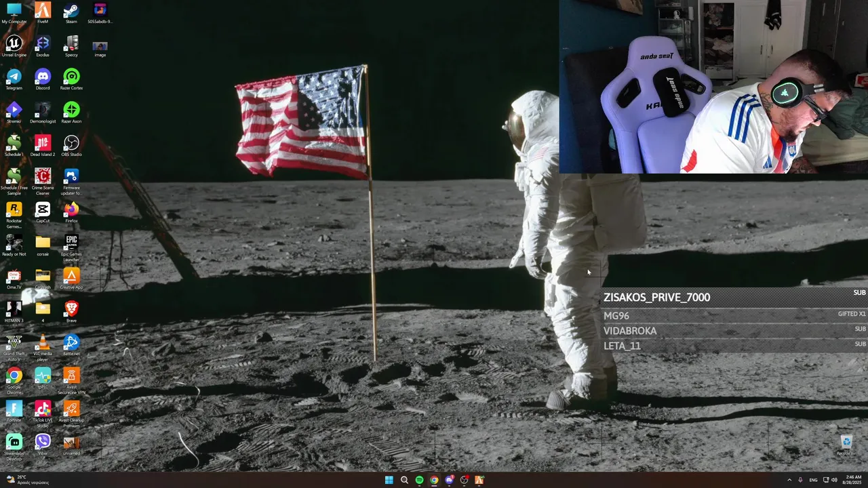Select the Exodus wallet shortcut
The image size is (868, 488).
point(43,46)
